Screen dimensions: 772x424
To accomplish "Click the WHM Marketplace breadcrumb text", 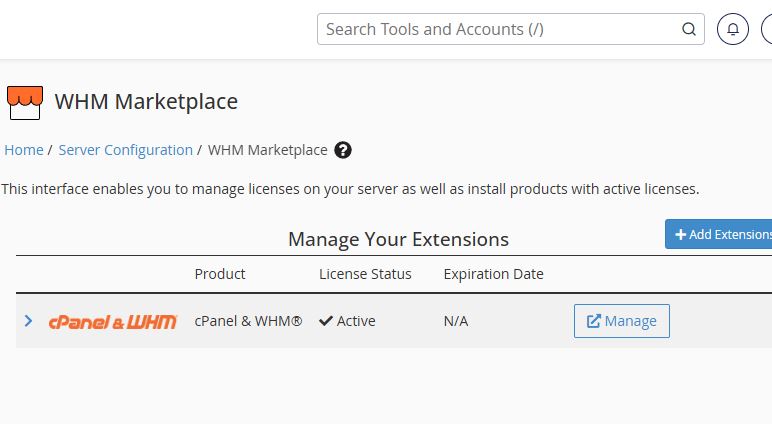I will pos(267,150).
